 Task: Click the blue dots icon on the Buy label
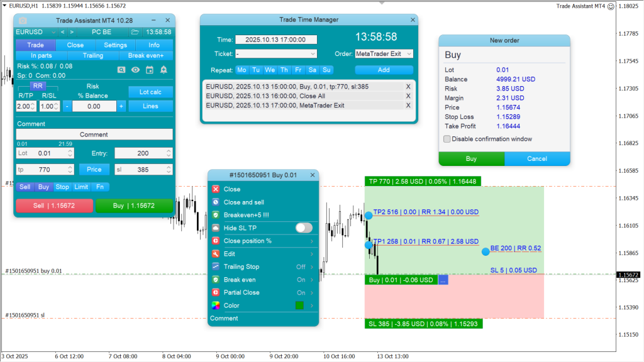point(442,280)
